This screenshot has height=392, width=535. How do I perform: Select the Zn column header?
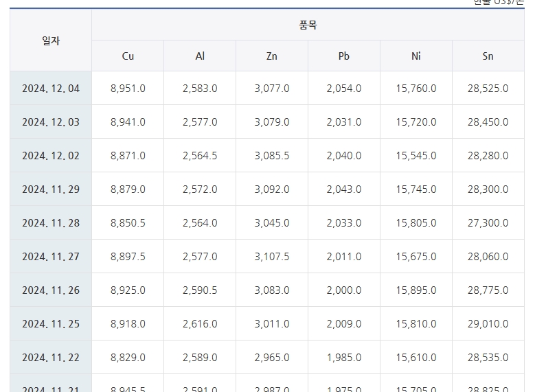point(272,56)
